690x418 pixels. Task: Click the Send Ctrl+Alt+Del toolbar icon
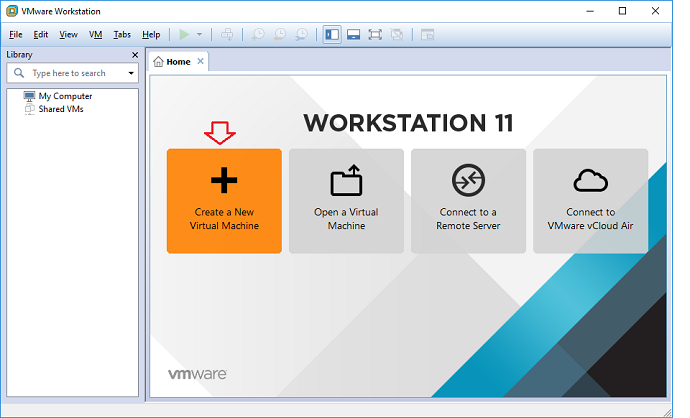(227, 34)
